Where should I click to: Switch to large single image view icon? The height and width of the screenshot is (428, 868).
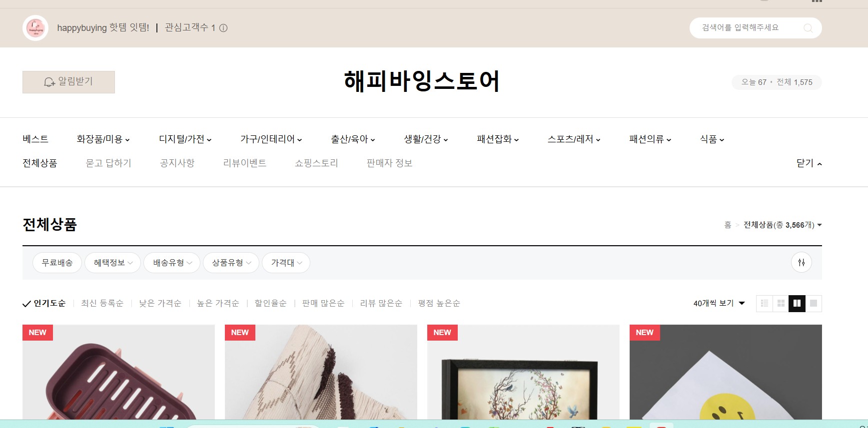pos(814,303)
